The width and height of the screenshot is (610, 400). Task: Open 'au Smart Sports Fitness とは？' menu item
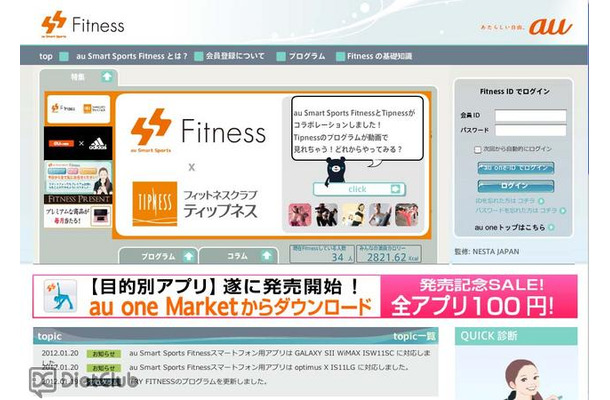[x=132, y=56]
